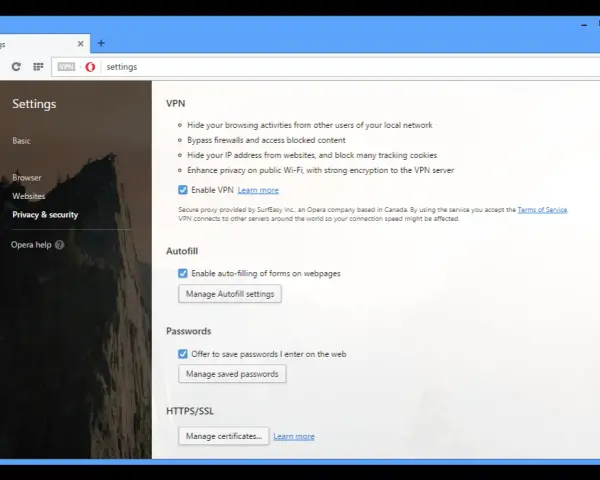Click the Opera logo in address bar
The image size is (600, 480).
[90, 67]
